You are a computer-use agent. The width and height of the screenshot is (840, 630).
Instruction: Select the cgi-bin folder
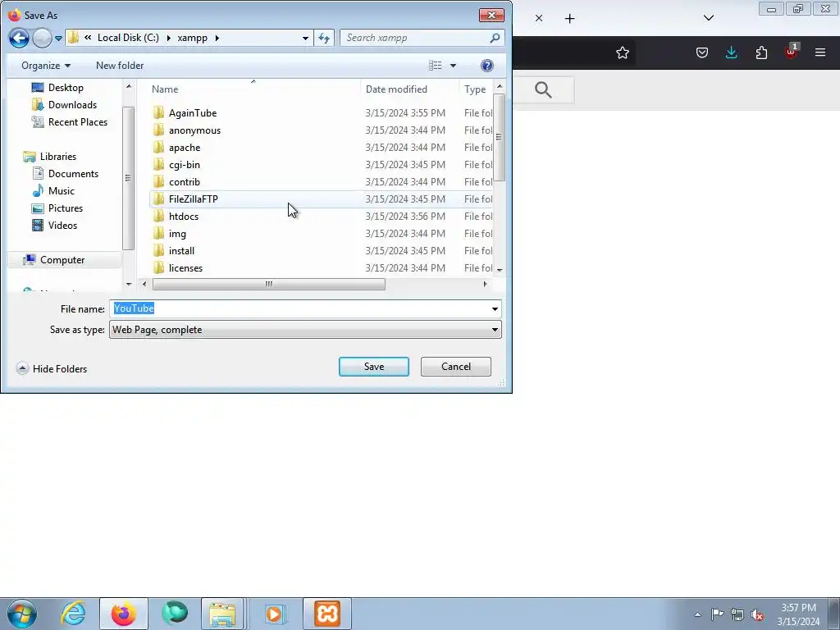pos(321,164)
